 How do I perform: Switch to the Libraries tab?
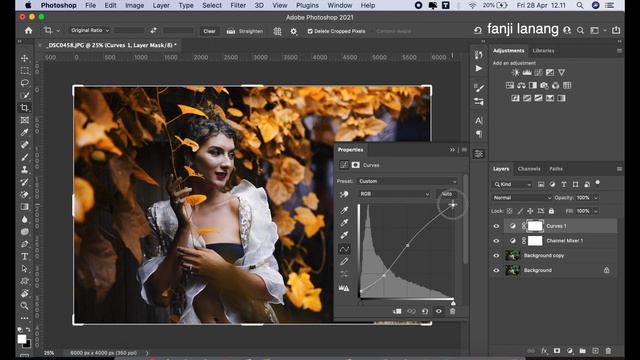point(543,51)
